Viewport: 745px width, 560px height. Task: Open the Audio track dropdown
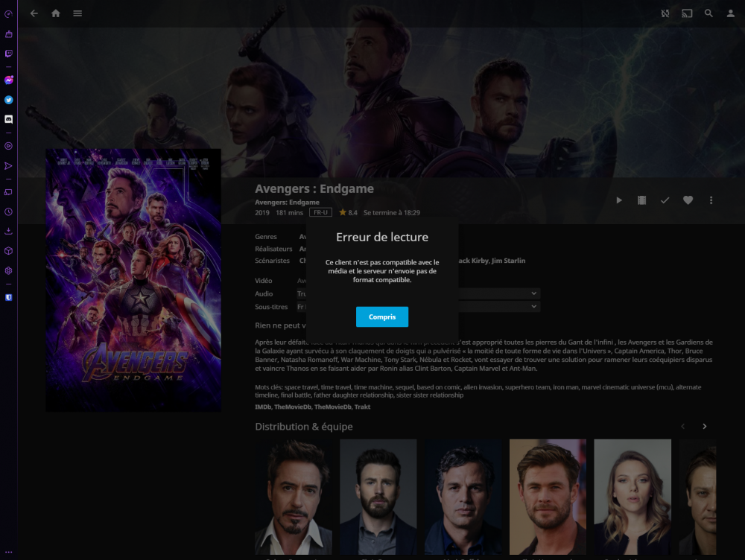418,293
